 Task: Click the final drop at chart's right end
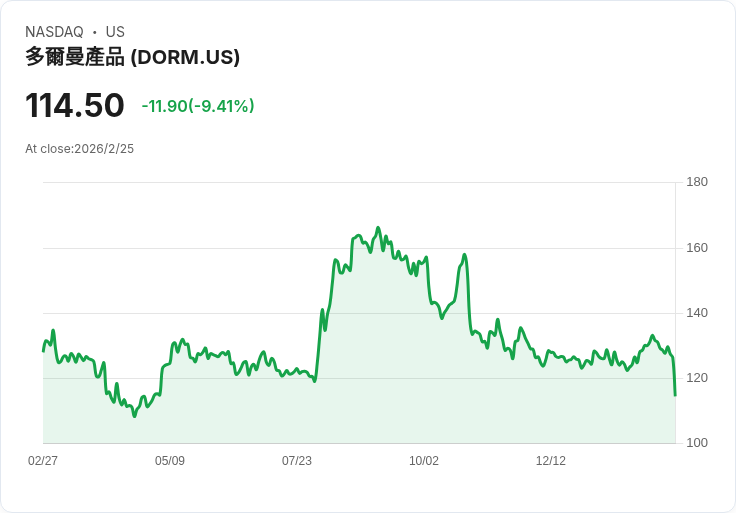coord(675,394)
